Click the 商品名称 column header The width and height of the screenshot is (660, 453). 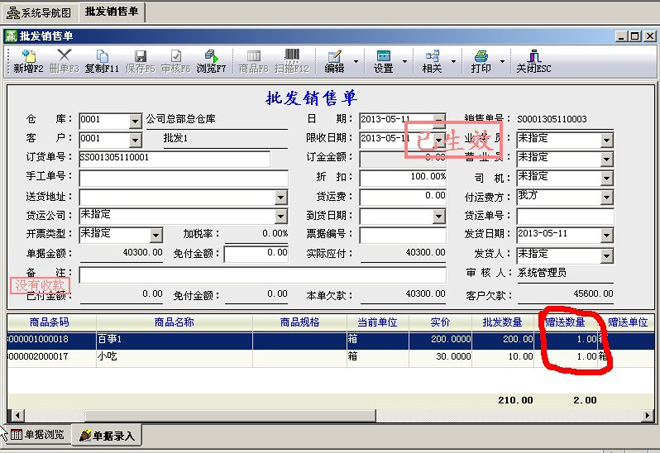173,323
